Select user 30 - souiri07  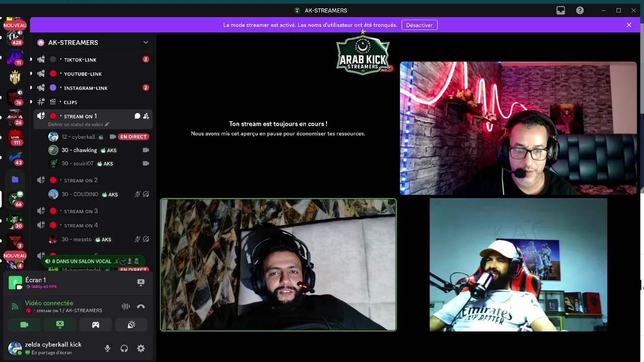(77, 163)
